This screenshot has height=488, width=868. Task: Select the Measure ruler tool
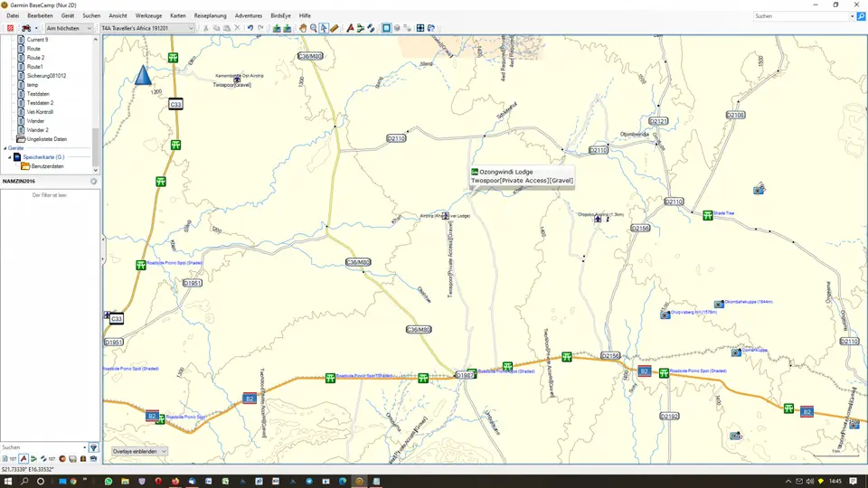pos(335,28)
